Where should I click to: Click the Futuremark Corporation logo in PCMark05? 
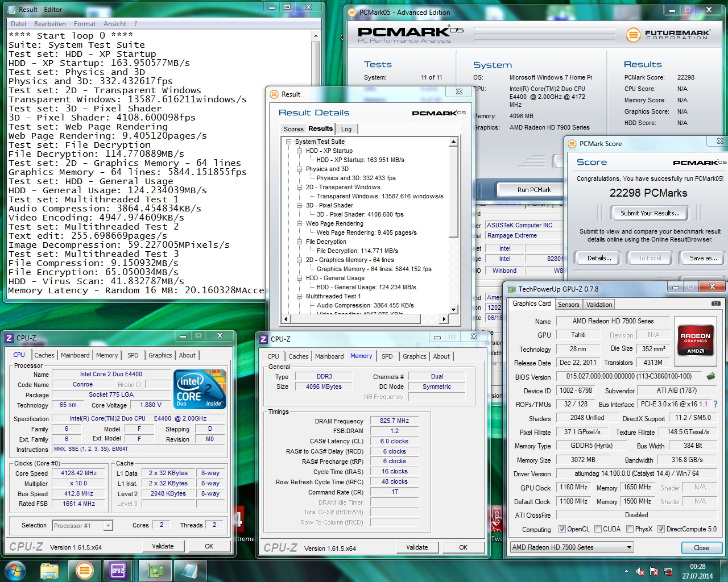click(x=668, y=35)
